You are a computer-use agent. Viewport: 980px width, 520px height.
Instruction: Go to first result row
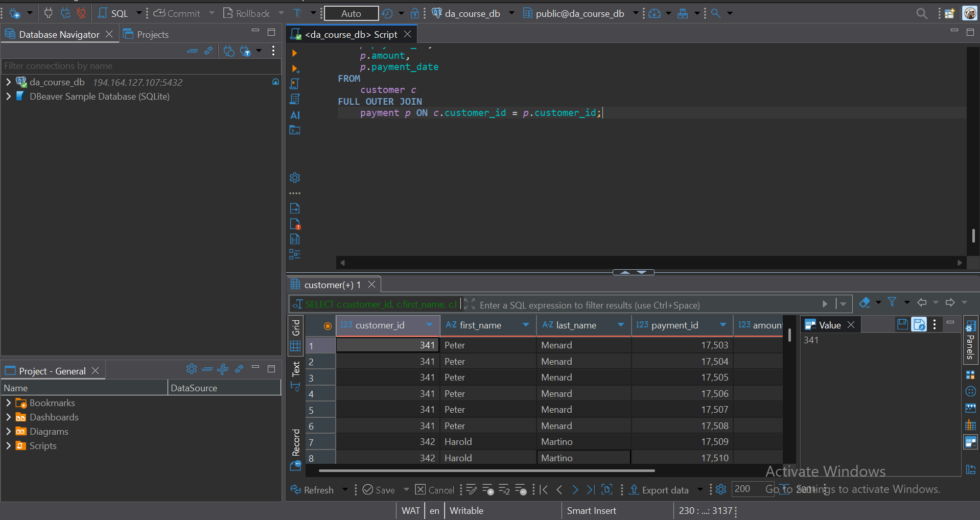(544, 490)
